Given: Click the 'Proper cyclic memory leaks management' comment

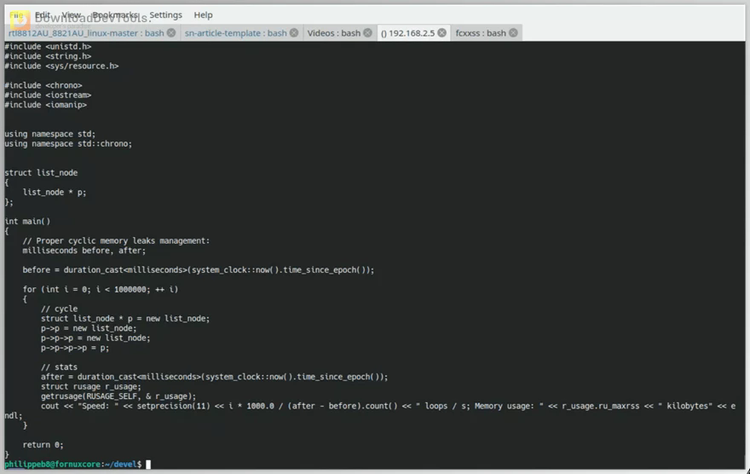Looking at the screenshot, I should [x=116, y=241].
